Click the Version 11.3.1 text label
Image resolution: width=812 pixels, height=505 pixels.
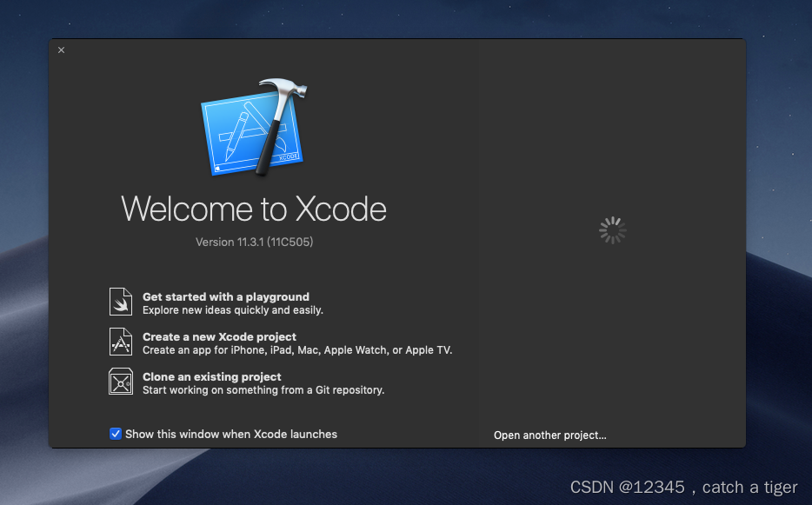tap(254, 242)
